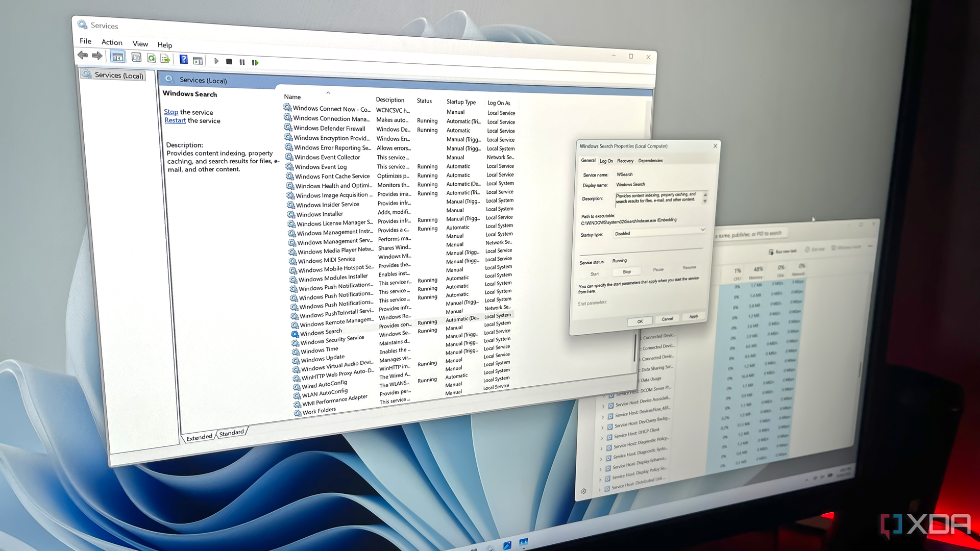Switch to the Log On tab
The height and width of the screenshot is (551, 980).
[606, 161]
